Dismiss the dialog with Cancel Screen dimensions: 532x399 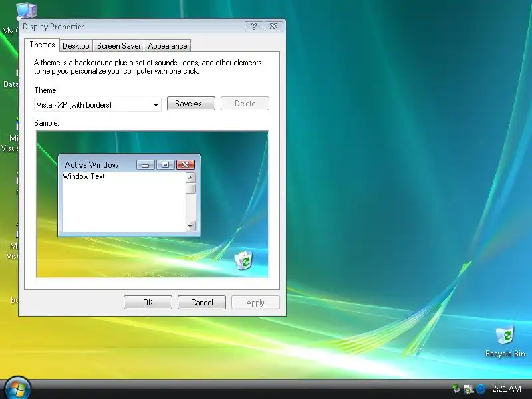click(x=202, y=303)
